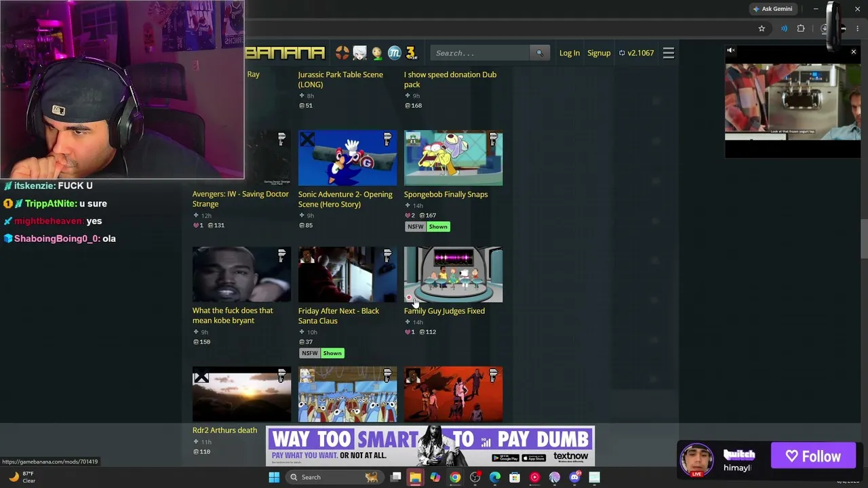Click the wrench icon on the Sonic Adventure 2 thumbnail
868x488 pixels.
pyautogui.click(x=388, y=140)
